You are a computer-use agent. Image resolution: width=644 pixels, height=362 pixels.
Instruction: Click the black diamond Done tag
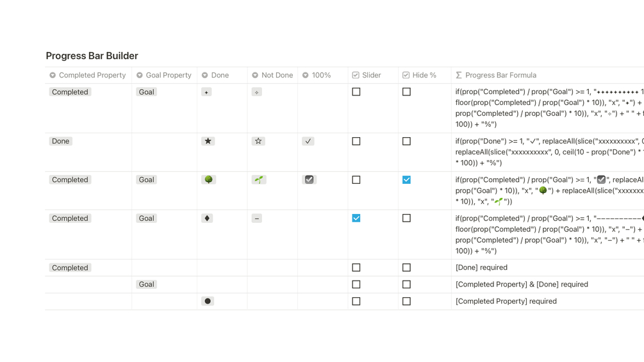pyautogui.click(x=207, y=218)
